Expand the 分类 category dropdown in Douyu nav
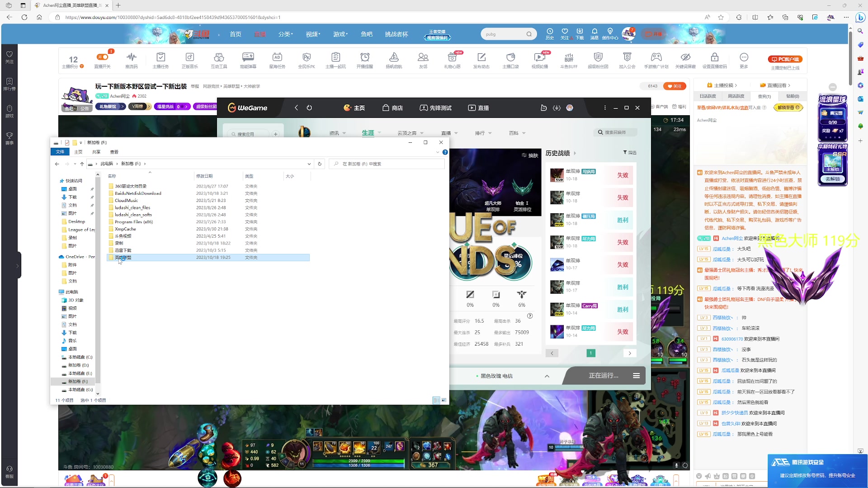 click(x=285, y=34)
